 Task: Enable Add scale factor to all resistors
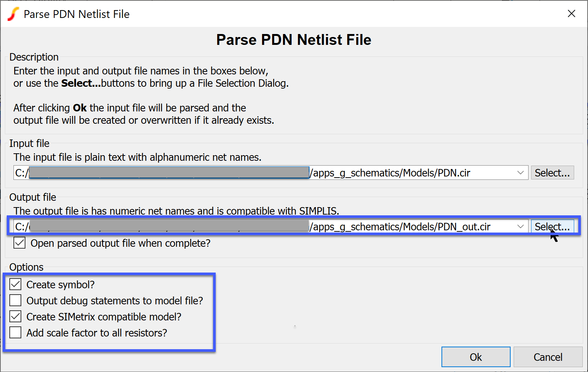tap(16, 333)
